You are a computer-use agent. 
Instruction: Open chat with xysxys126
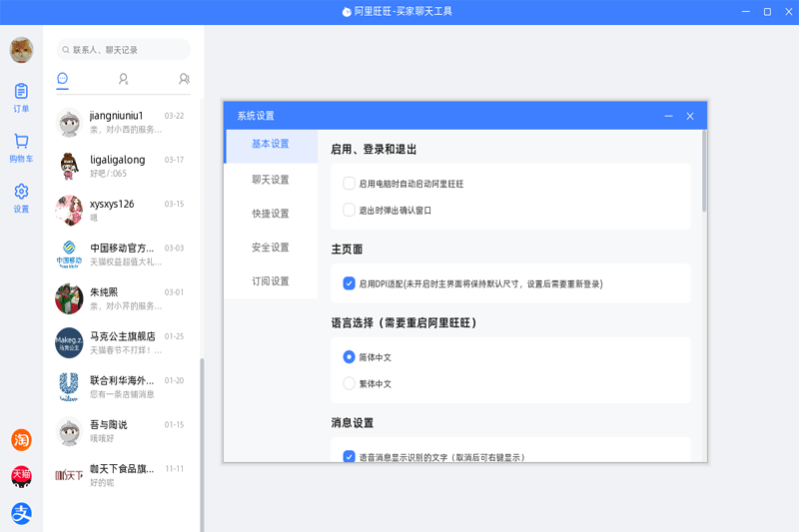point(122,211)
